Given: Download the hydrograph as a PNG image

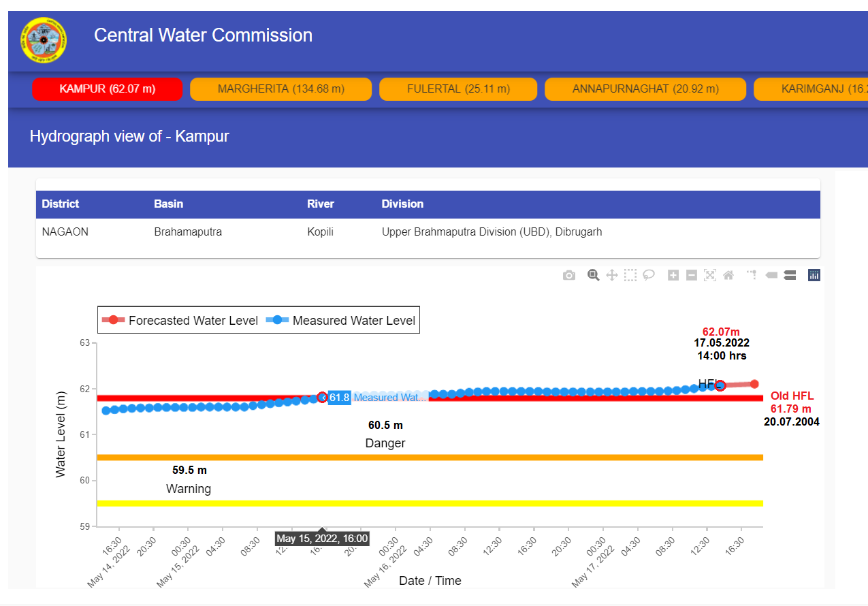Looking at the screenshot, I should pyautogui.click(x=569, y=275).
